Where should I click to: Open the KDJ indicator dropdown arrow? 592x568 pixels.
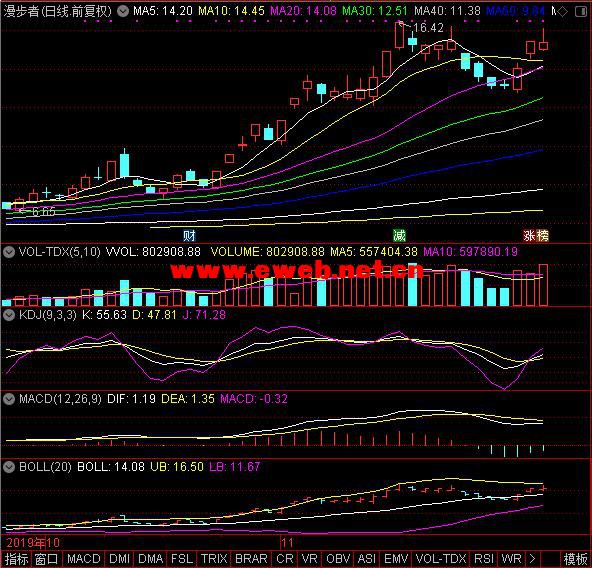9,315
